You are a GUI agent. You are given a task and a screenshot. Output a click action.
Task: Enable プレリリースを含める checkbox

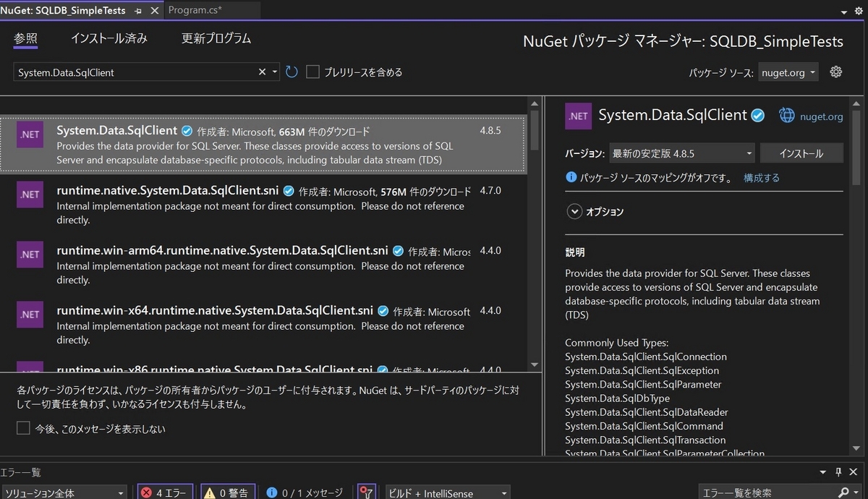click(312, 72)
